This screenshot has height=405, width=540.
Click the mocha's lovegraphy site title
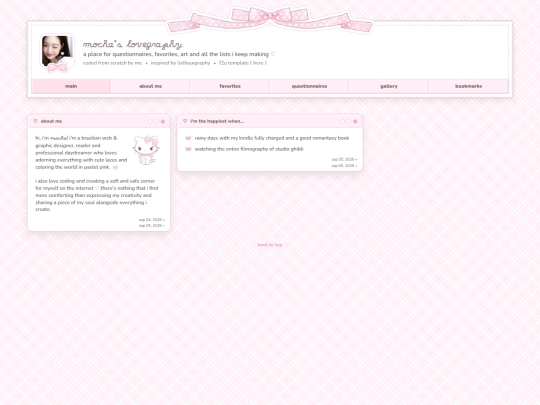pos(133,44)
